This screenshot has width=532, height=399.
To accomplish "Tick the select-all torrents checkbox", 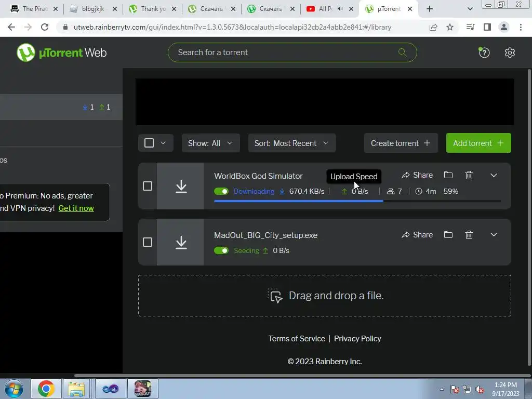I will click(x=149, y=143).
